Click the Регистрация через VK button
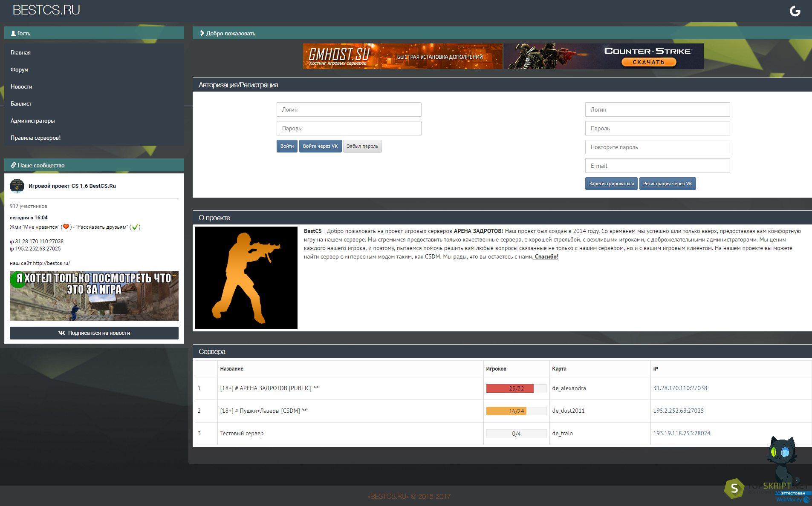Viewport: 812px width, 506px height. [668, 184]
